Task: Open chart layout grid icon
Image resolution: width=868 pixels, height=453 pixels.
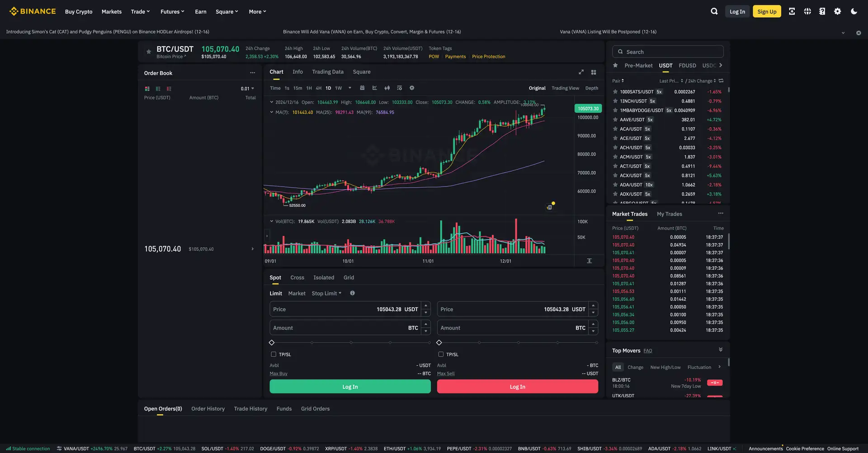Action: tap(594, 72)
